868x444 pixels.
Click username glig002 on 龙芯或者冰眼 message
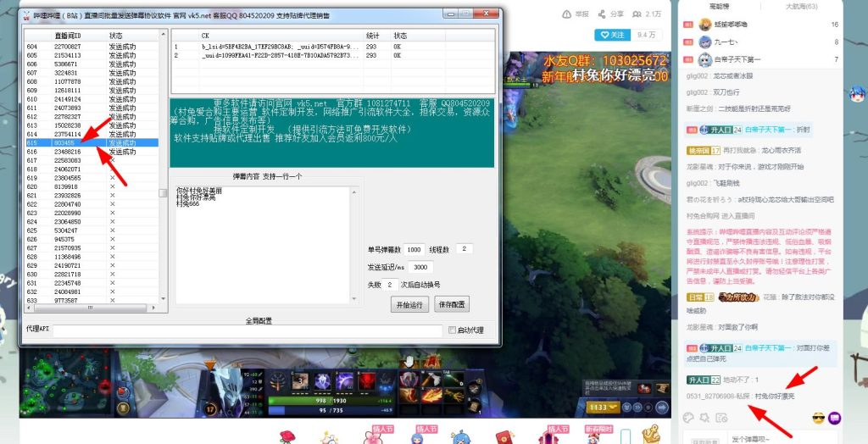(698, 75)
